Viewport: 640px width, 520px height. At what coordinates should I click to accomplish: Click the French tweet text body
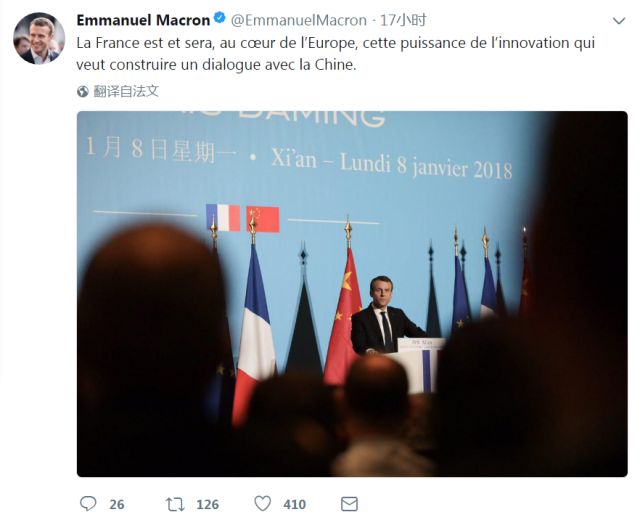click(336, 54)
